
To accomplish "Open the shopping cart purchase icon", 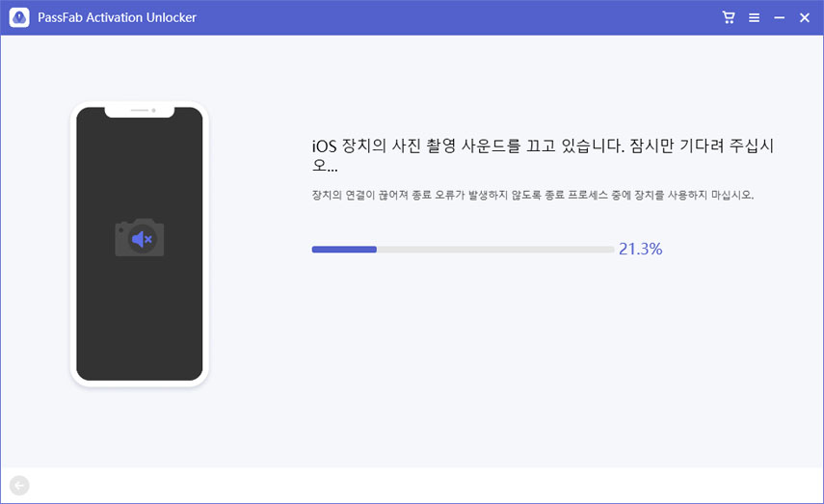I will point(729,17).
